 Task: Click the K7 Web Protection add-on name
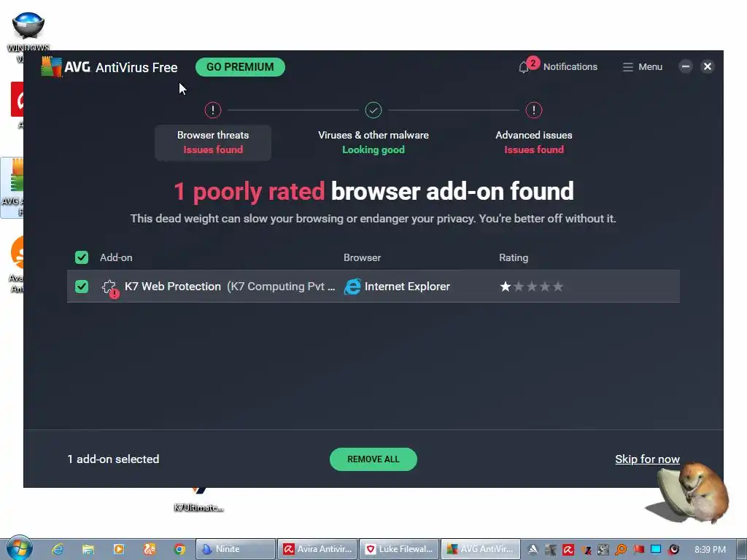(173, 287)
